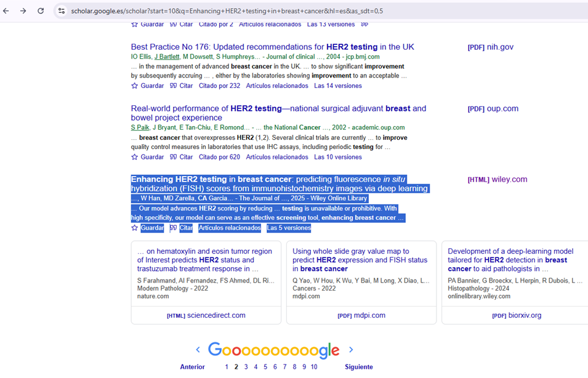Click quote icon to cite Enhancing HER2 testing result
The height and width of the screenshot is (378, 588).
[x=173, y=228]
